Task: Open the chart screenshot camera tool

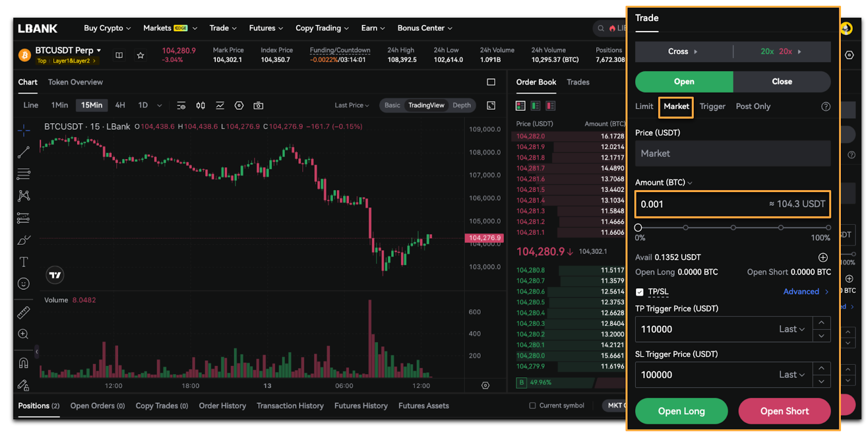Action: (258, 105)
